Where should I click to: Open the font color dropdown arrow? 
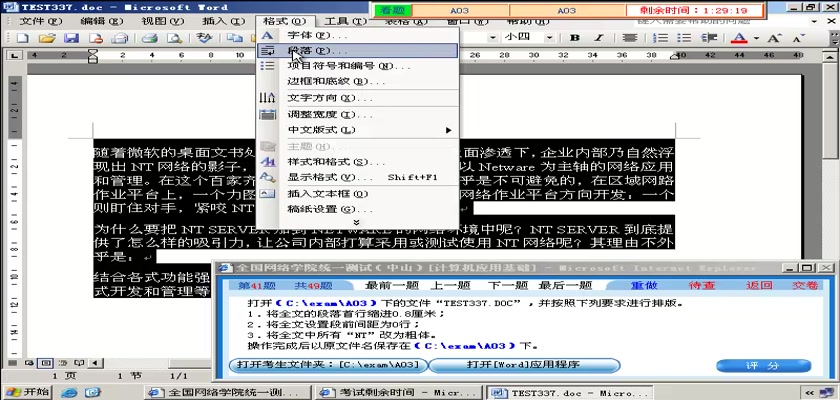click(756, 39)
